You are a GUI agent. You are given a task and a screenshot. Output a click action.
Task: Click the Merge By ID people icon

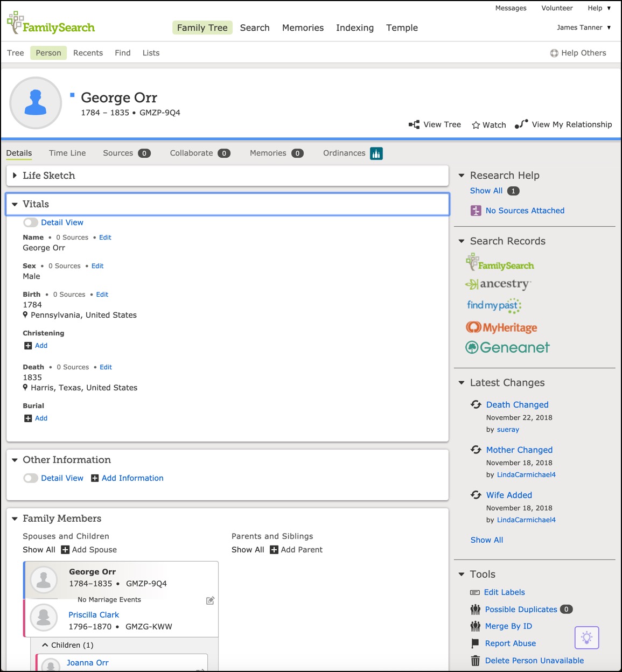(x=476, y=626)
